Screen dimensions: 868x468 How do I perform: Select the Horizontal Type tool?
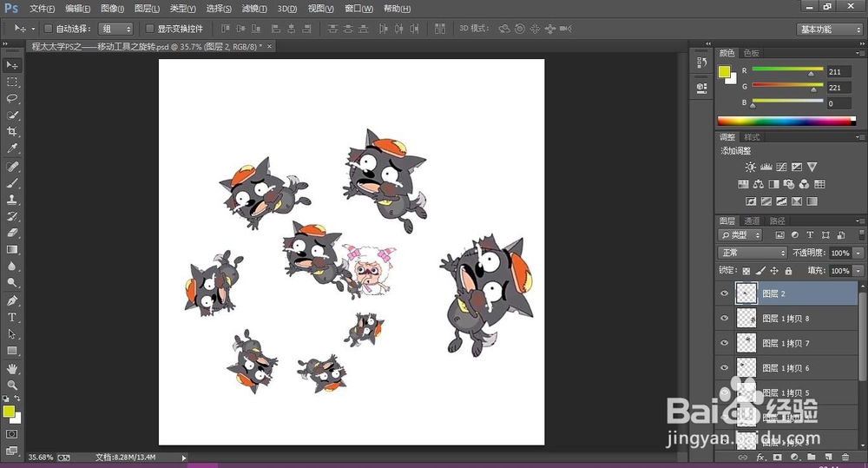(11, 317)
